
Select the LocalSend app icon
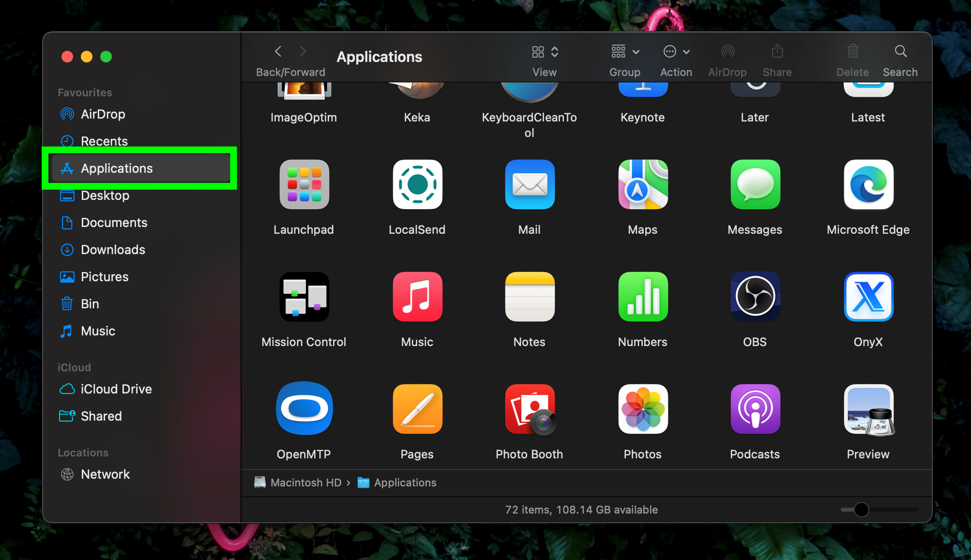pyautogui.click(x=417, y=184)
